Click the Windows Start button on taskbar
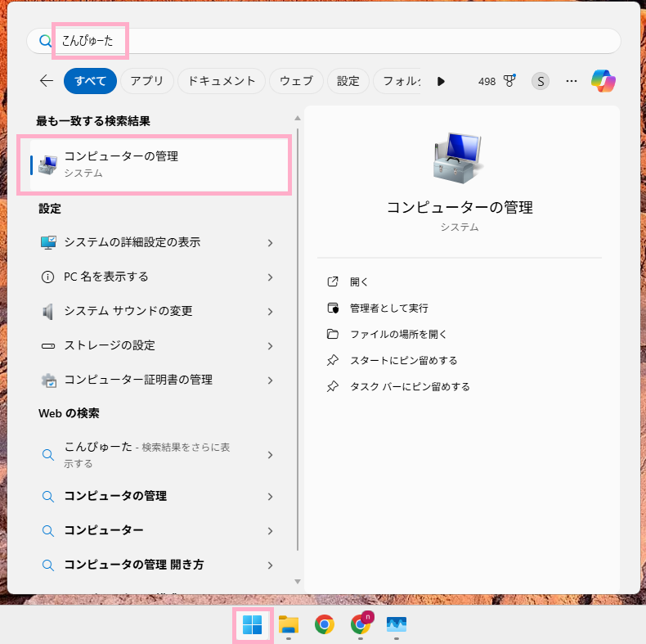646x644 pixels. coord(252,624)
